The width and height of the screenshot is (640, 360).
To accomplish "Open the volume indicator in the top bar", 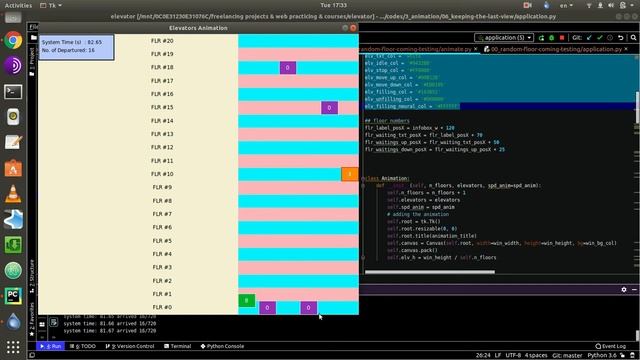I will point(611,5).
